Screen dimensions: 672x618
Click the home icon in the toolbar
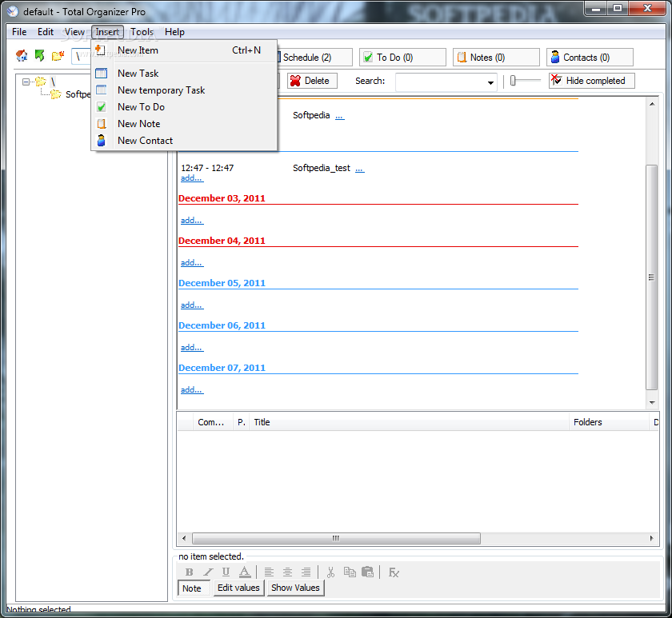22,55
